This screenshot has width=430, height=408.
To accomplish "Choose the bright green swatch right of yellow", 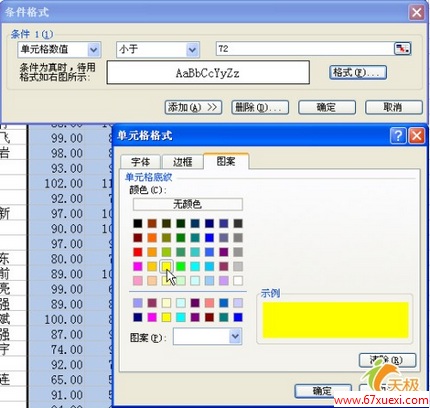I will [x=181, y=266].
